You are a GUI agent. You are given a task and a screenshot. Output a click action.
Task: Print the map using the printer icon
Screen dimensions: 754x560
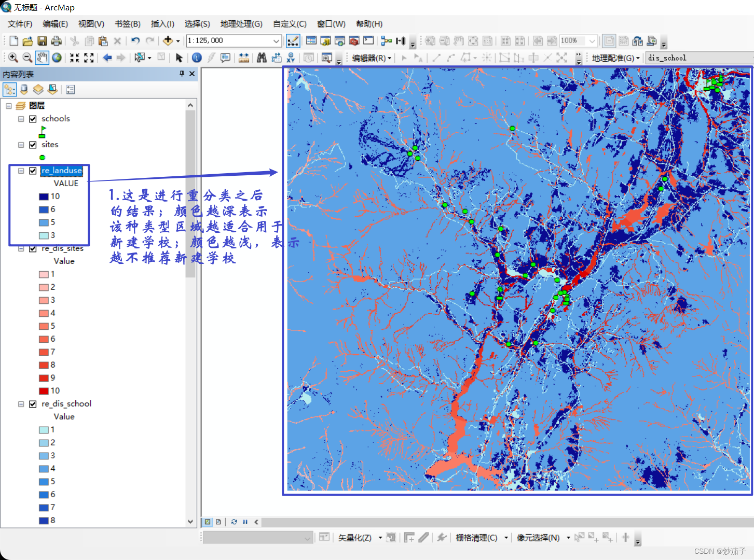click(57, 41)
